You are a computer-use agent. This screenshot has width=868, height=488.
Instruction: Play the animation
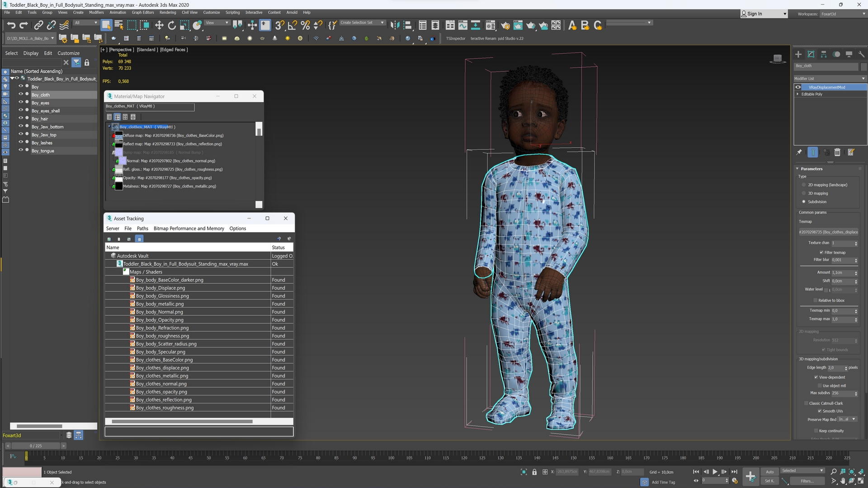coord(715,472)
